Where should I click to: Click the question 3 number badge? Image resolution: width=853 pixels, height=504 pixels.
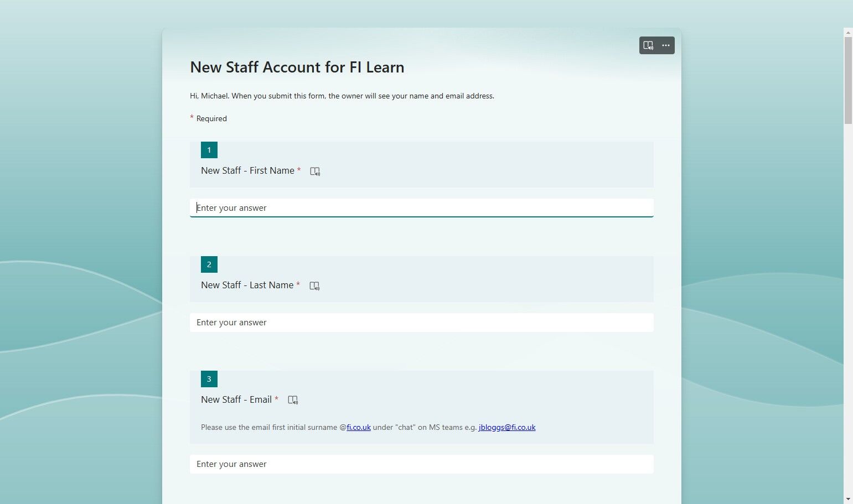pos(209,379)
